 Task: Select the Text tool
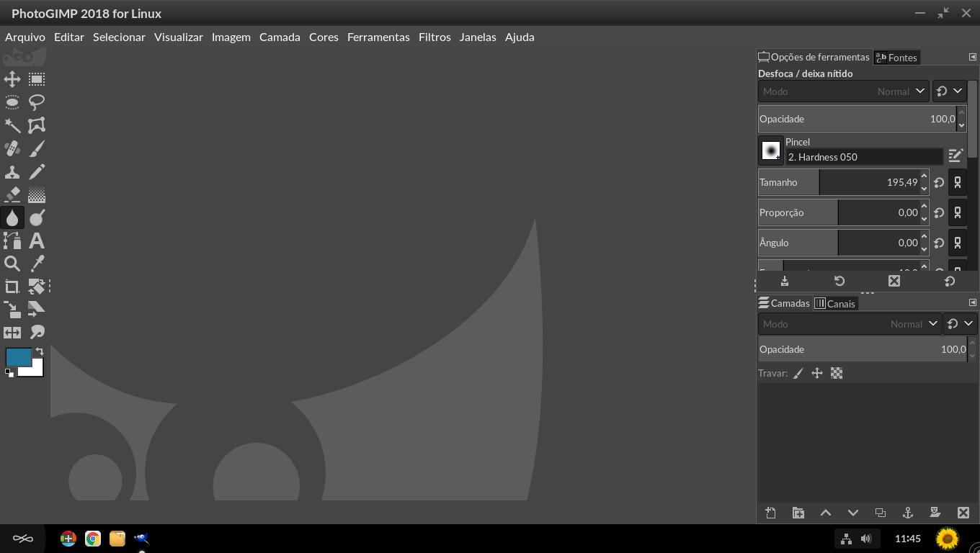coord(37,240)
